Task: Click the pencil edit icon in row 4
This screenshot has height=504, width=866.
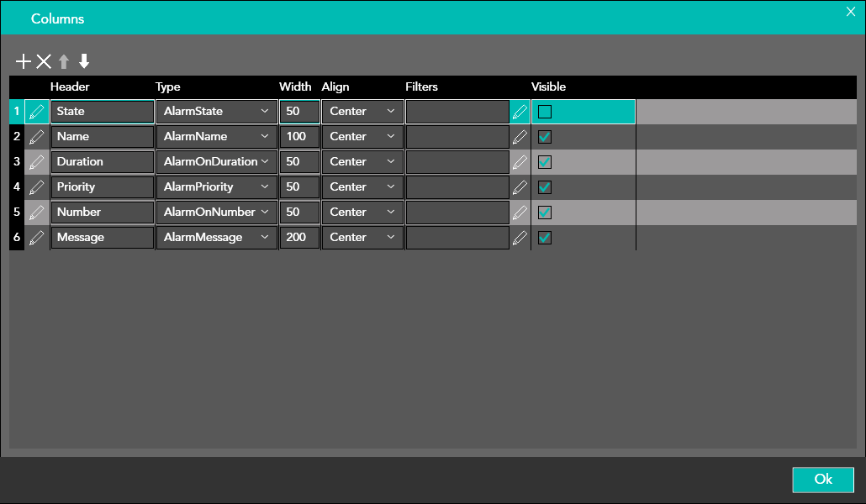Action: 36,187
